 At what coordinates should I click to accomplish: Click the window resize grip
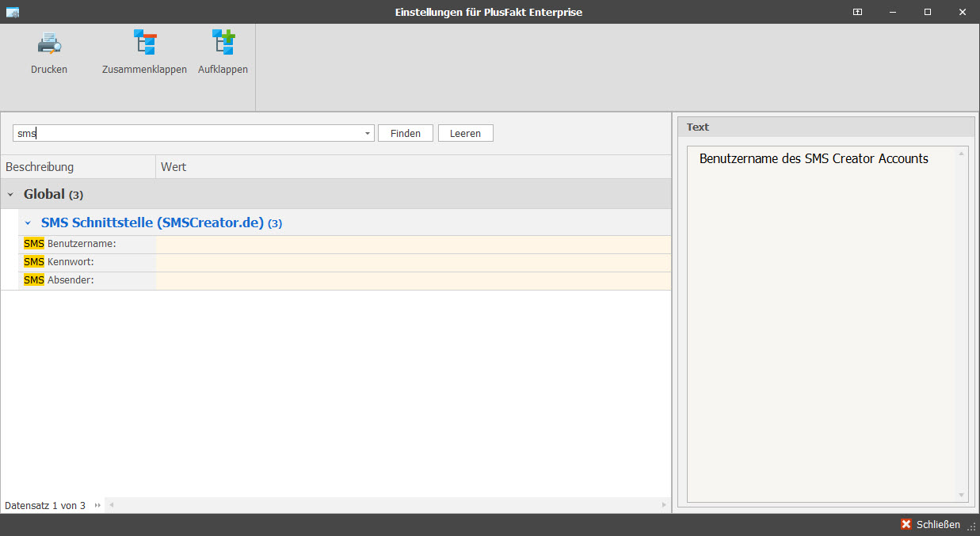pos(972,528)
